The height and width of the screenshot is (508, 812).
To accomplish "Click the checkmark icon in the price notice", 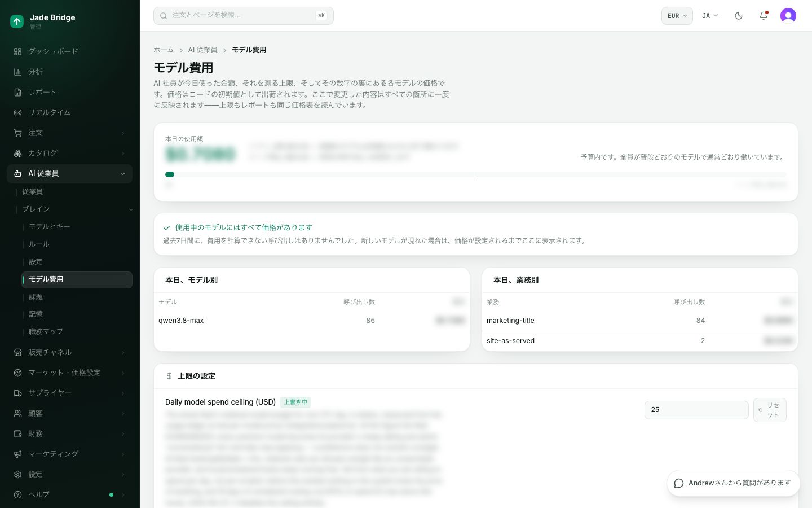I will click(x=167, y=227).
